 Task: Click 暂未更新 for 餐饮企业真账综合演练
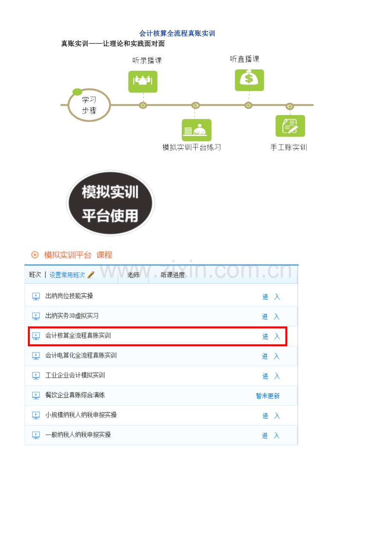268,396
